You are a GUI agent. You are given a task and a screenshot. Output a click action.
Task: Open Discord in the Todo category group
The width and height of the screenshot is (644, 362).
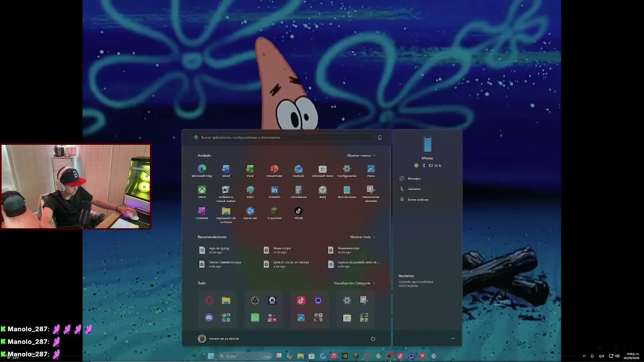click(209, 317)
